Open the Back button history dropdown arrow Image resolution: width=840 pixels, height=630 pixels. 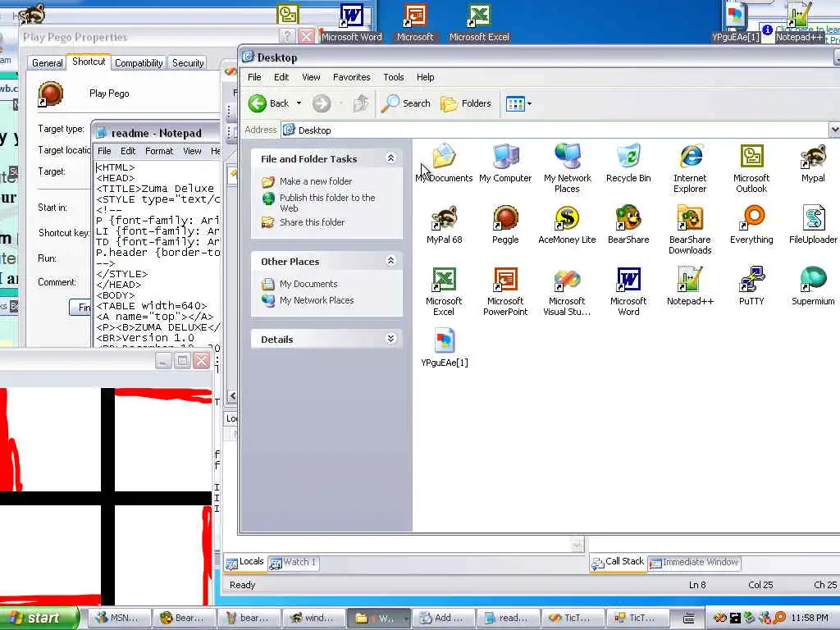pos(299,103)
